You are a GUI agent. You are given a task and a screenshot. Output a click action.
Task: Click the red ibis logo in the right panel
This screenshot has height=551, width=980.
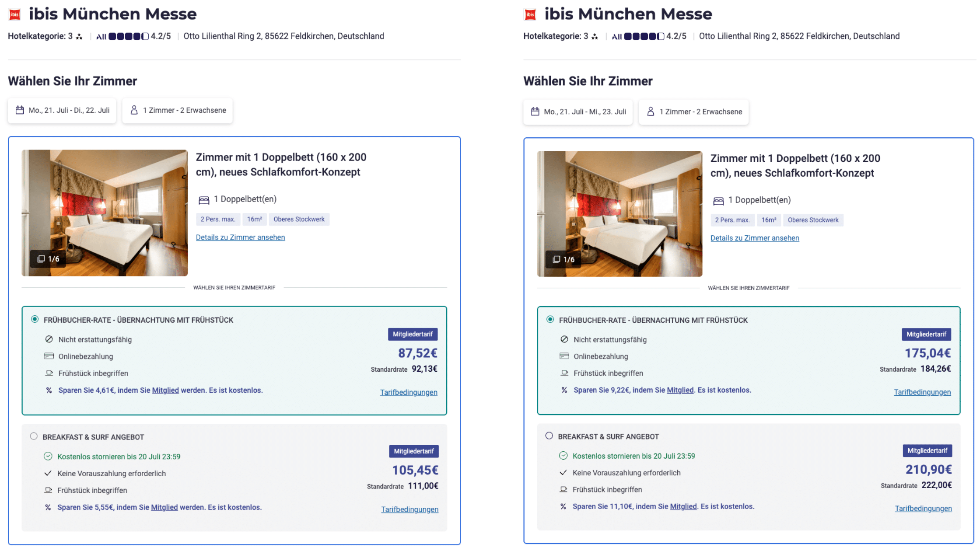coord(530,14)
